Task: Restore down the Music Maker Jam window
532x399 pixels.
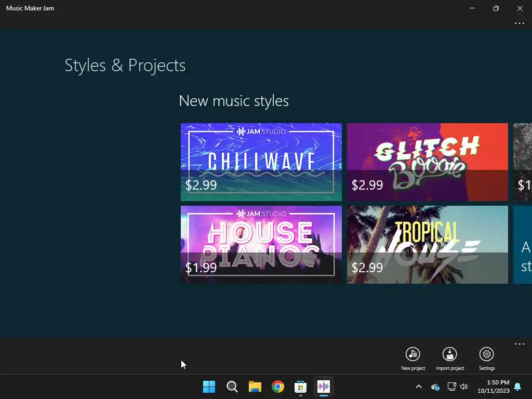Action: tap(496, 8)
